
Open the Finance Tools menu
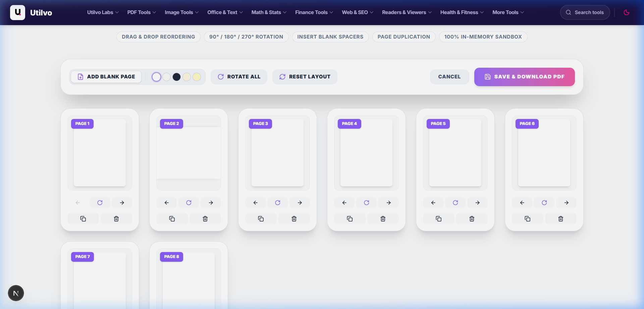314,12
